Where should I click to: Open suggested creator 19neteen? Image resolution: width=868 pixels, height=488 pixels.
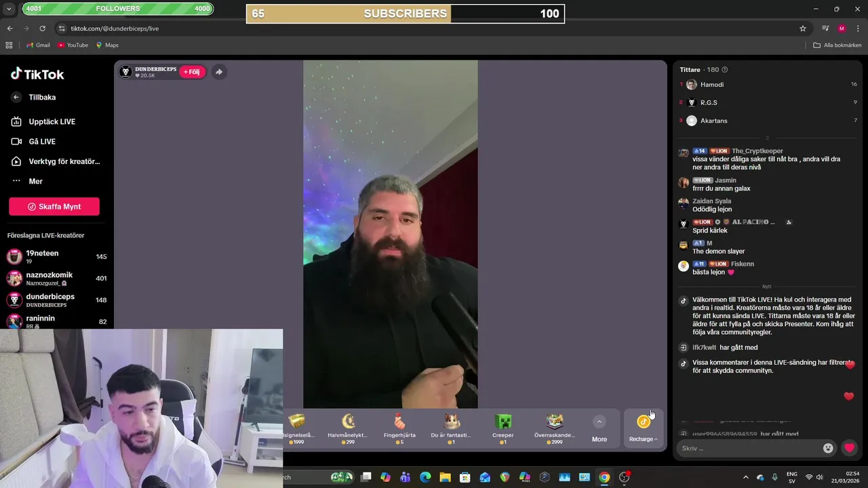57,256
